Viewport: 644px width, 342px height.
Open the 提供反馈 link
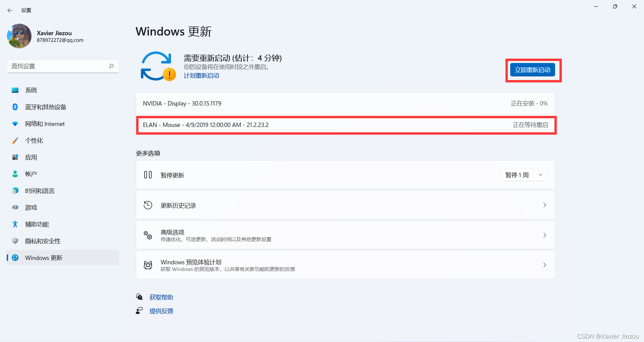[161, 311]
